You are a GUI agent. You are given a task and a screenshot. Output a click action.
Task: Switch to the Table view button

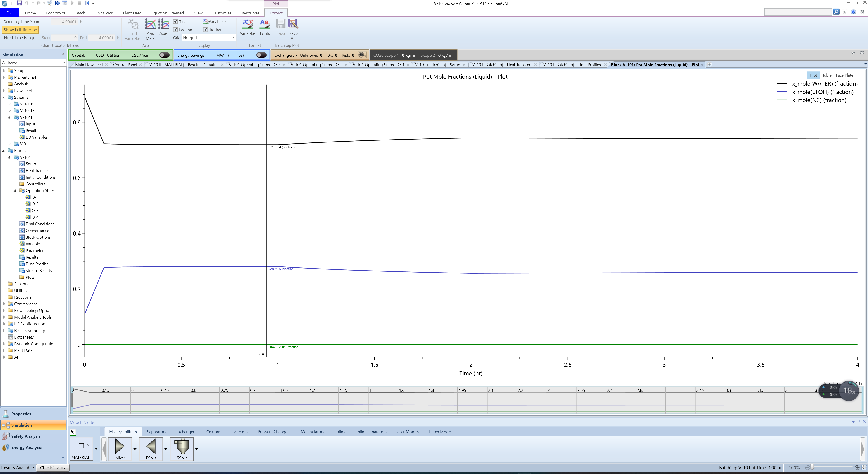pyautogui.click(x=827, y=75)
